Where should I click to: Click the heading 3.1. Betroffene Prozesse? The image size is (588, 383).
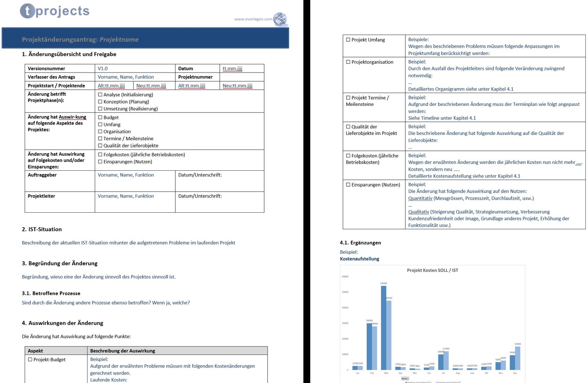pos(51,293)
